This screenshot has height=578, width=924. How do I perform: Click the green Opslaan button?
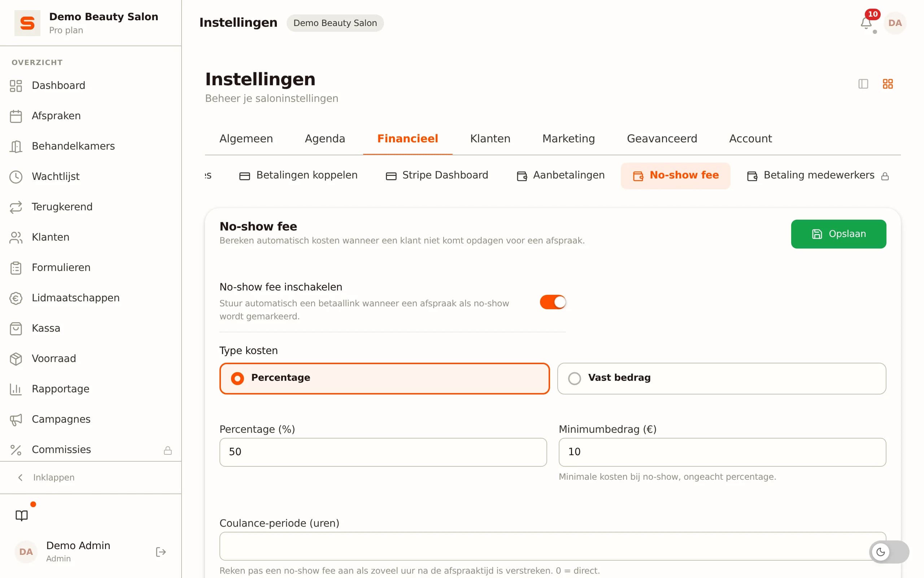tap(838, 234)
